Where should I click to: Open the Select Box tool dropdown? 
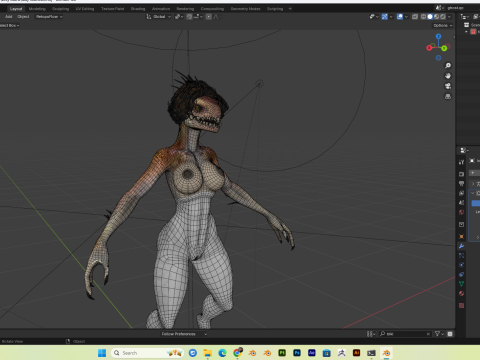[9, 25]
